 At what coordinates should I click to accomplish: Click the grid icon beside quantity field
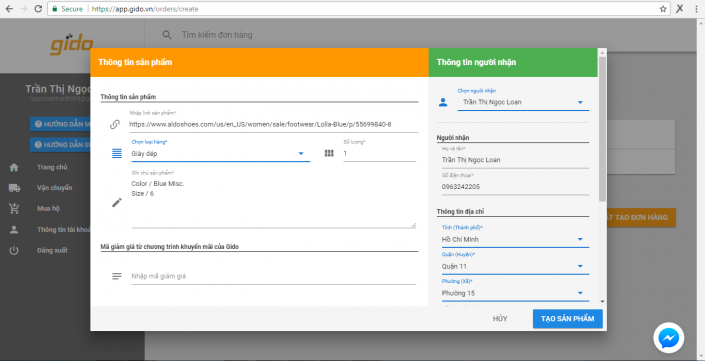point(329,153)
